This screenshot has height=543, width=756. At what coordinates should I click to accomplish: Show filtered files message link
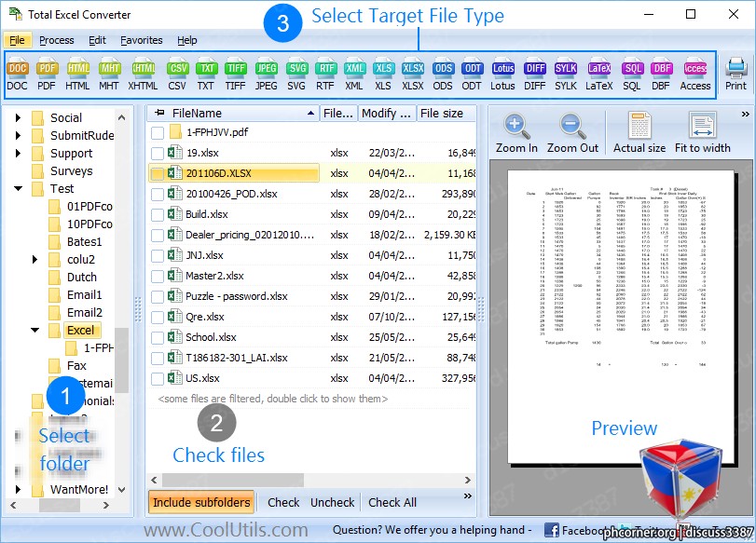click(x=273, y=399)
